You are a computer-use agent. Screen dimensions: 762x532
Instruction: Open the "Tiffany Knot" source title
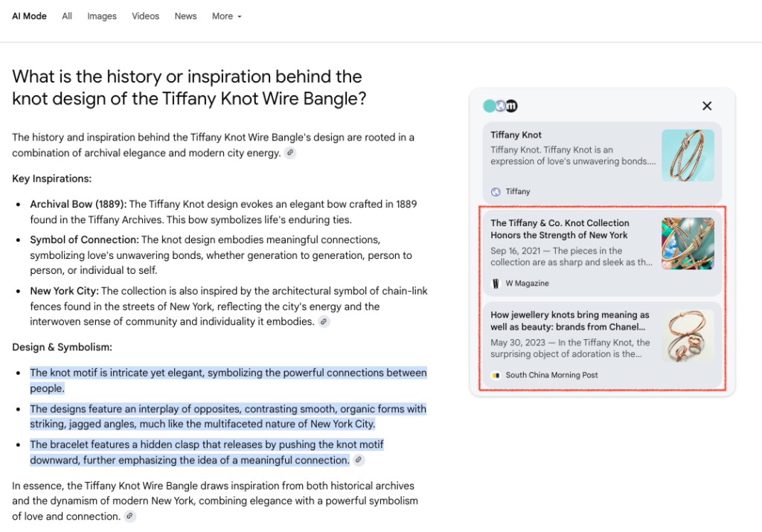tap(516, 135)
